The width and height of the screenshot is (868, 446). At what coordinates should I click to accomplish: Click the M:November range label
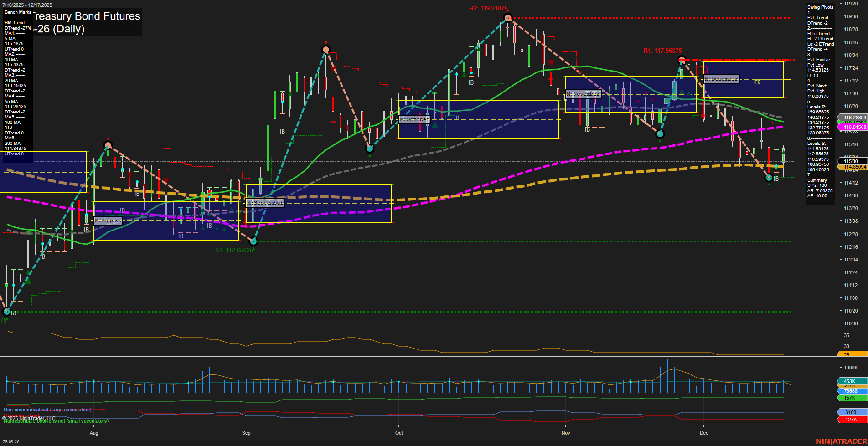[583, 94]
